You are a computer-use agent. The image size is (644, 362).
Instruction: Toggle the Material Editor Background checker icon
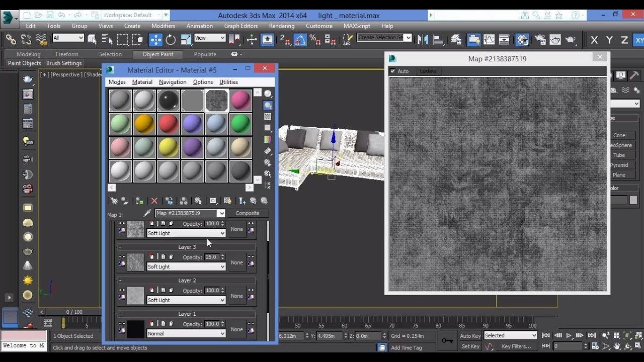(x=268, y=117)
